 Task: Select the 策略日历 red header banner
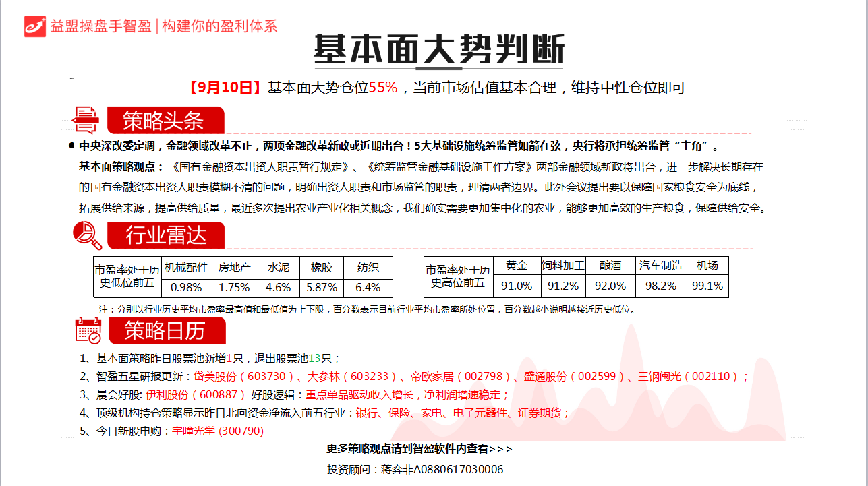[x=166, y=331]
